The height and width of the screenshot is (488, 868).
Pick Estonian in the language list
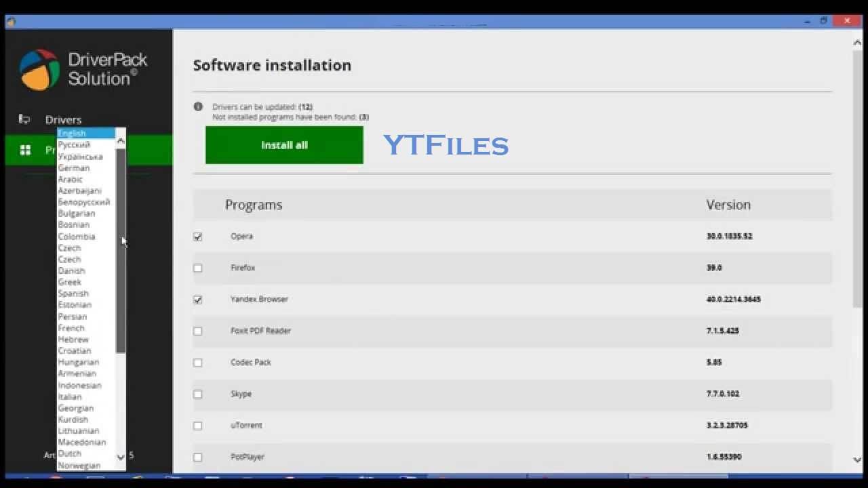click(86, 305)
